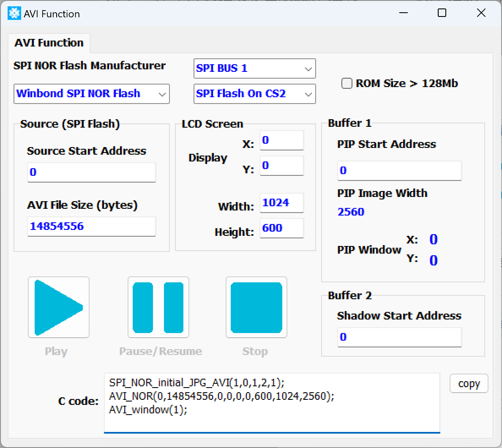Open the SPI BUS 1 dropdown
The image size is (502, 448).
pos(254,68)
